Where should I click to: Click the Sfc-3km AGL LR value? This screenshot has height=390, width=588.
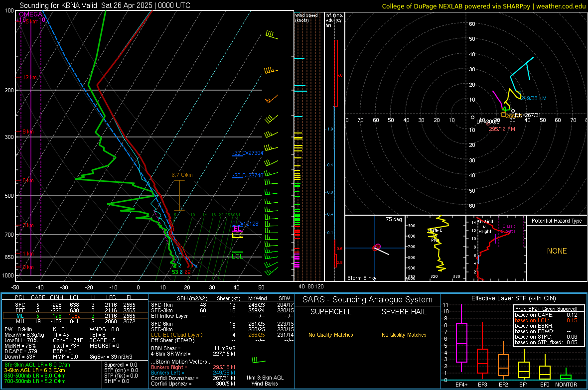(x=37, y=365)
